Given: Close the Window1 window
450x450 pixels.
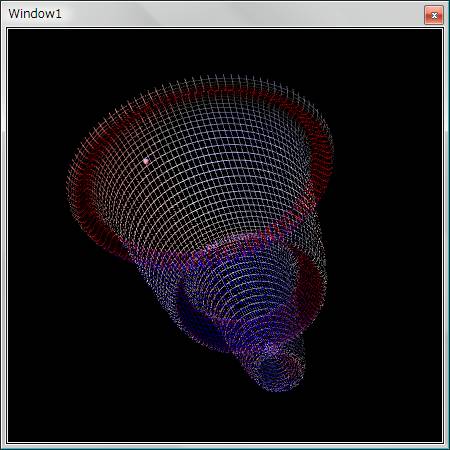Looking at the screenshot, I should point(434,15).
